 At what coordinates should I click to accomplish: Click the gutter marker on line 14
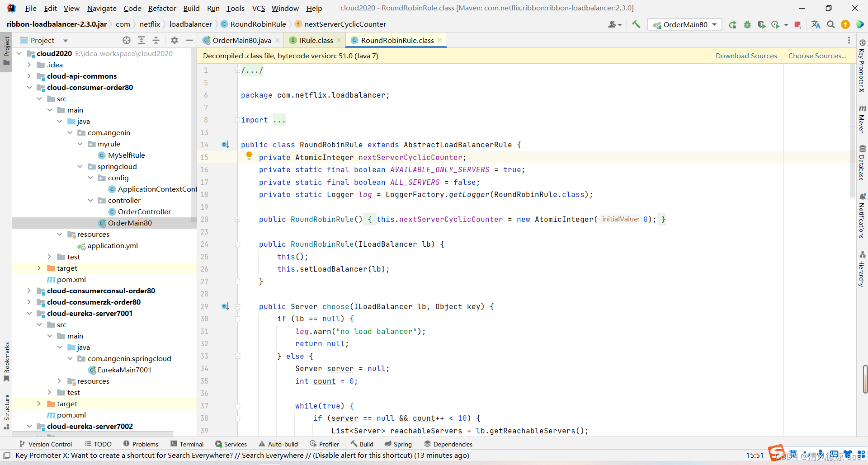click(225, 145)
